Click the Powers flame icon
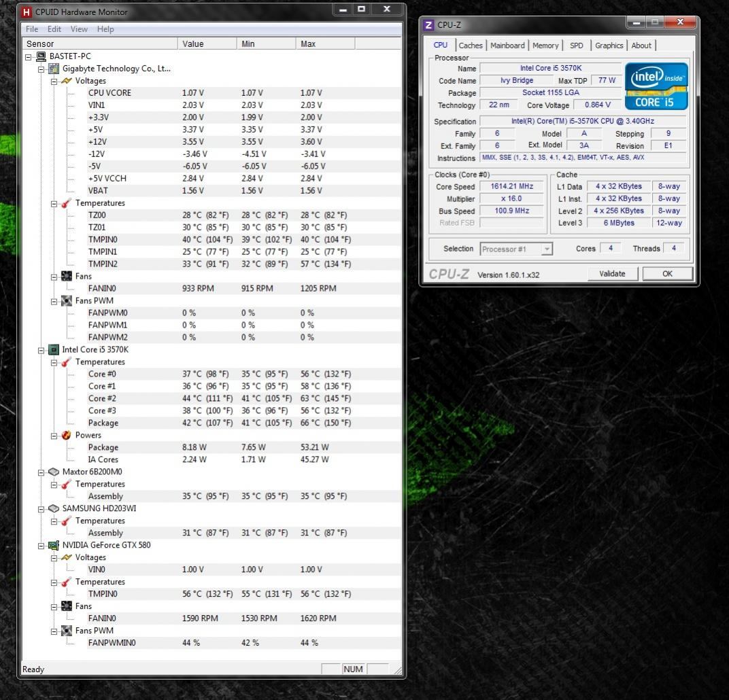This screenshot has height=700, width=729. click(x=67, y=435)
